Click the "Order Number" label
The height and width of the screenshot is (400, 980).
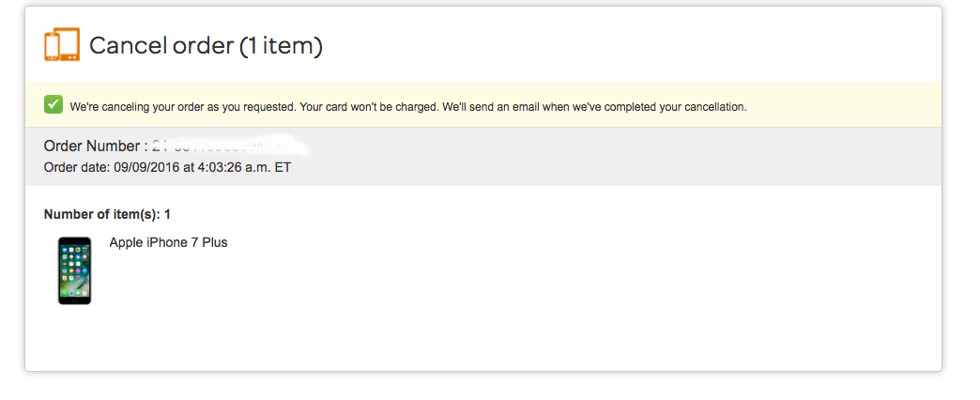[x=92, y=146]
